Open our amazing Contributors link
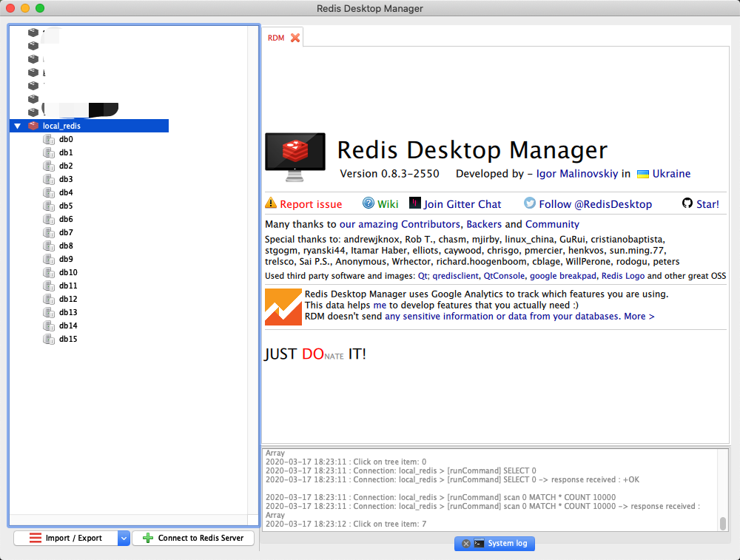The width and height of the screenshot is (740, 560). click(400, 224)
